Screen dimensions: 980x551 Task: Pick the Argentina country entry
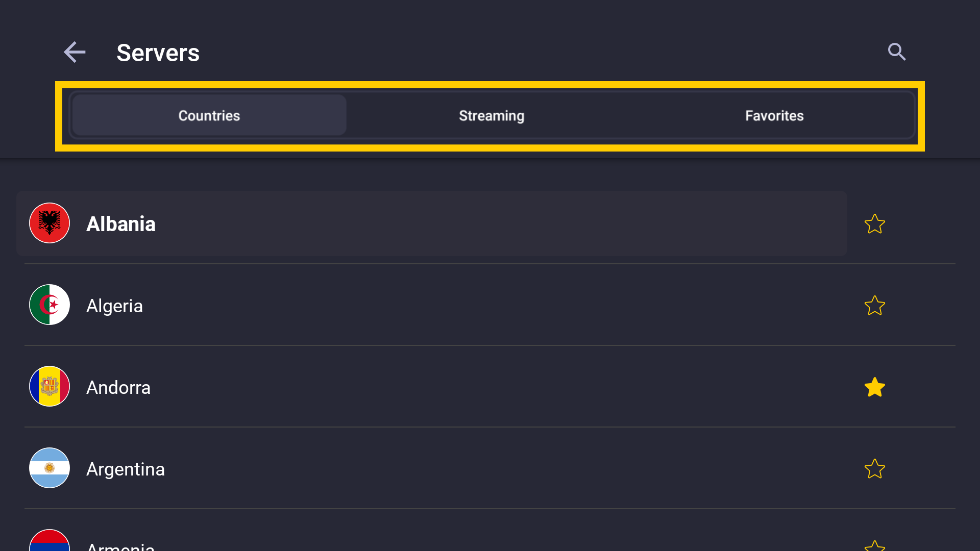click(x=432, y=468)
